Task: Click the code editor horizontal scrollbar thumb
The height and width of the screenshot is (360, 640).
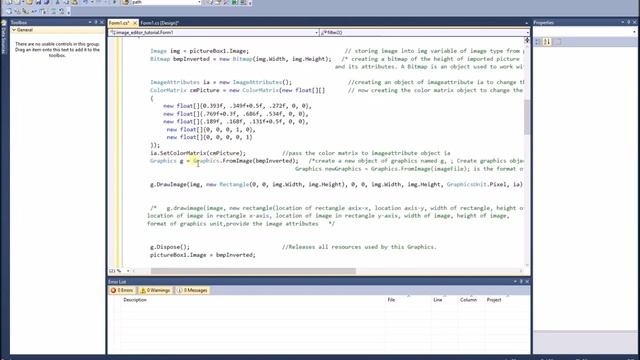Action: (x=253, y=271)
